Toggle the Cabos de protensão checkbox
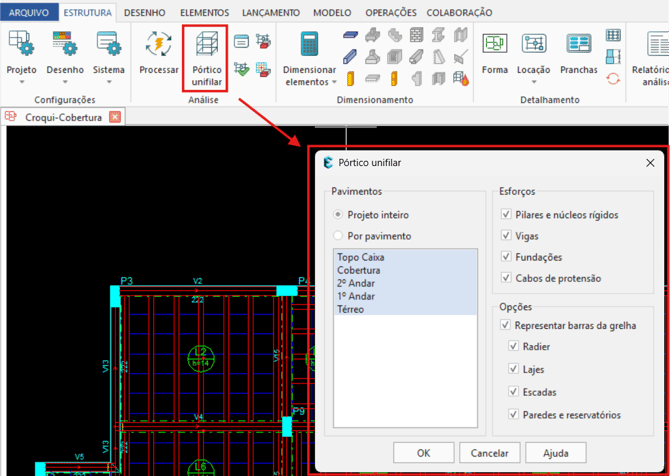This screenshot has height=476, width=670. [506, 278]
